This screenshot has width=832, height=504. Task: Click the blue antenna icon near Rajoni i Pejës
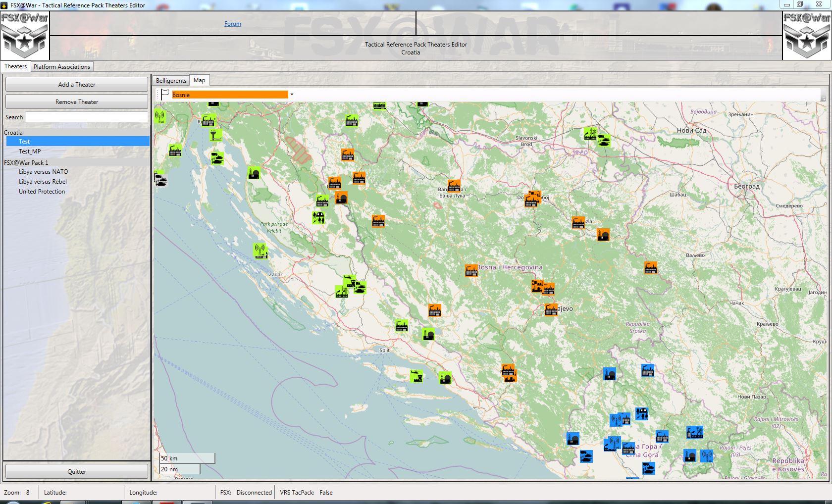pyautogui.click(x=707, y=455)
